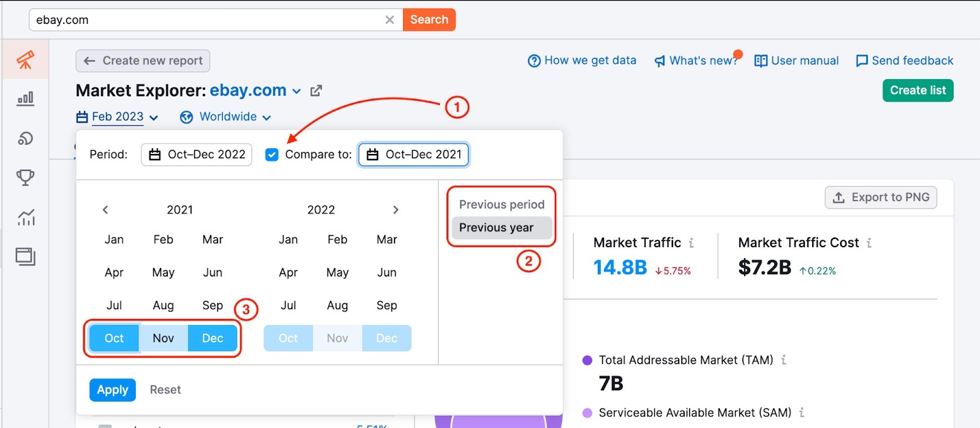Select Oct in 2022 calendar

288,338
